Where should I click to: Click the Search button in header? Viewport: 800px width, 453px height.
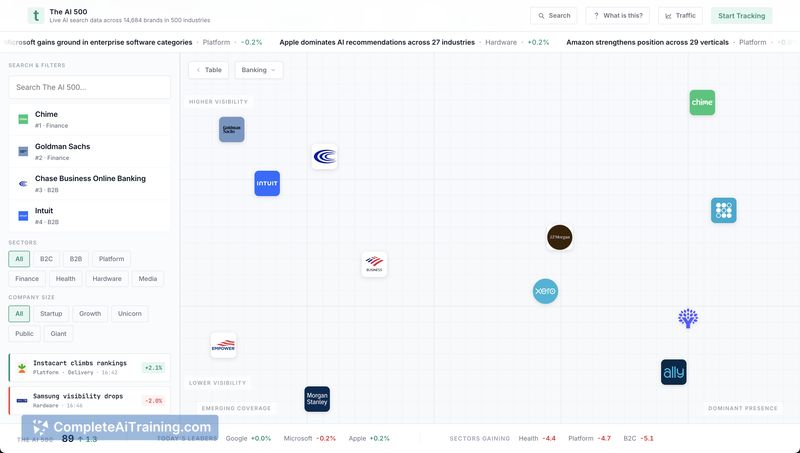pos(553,16)
